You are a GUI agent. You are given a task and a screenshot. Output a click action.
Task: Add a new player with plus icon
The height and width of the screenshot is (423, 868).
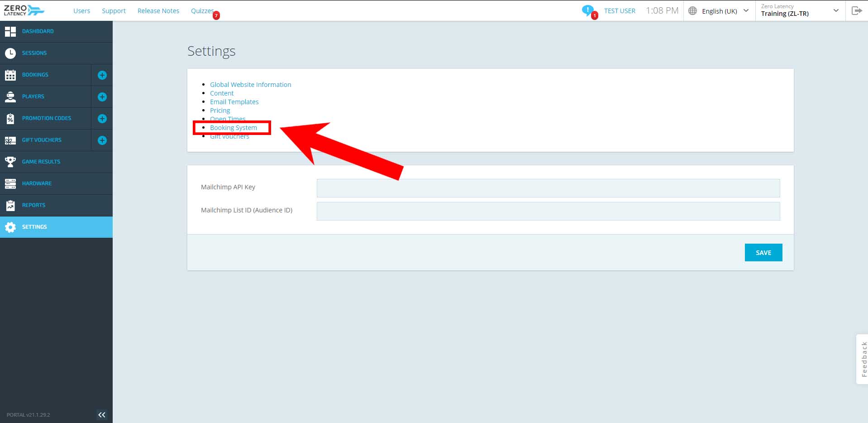click(x=102, y=97)
